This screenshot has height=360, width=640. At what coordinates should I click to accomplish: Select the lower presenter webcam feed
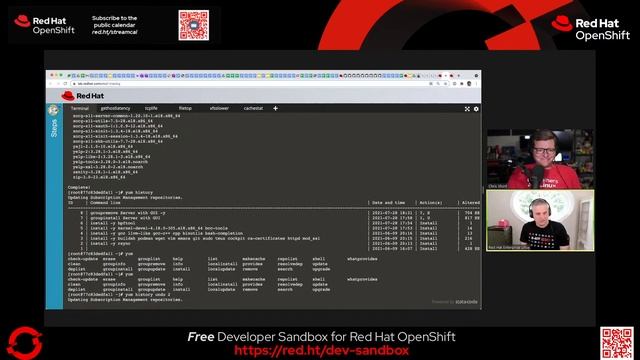pyautogui.click(x=540, y=220)
